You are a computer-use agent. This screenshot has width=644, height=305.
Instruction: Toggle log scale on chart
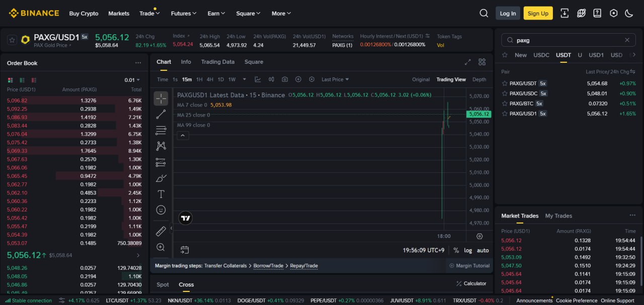point(468,250)
